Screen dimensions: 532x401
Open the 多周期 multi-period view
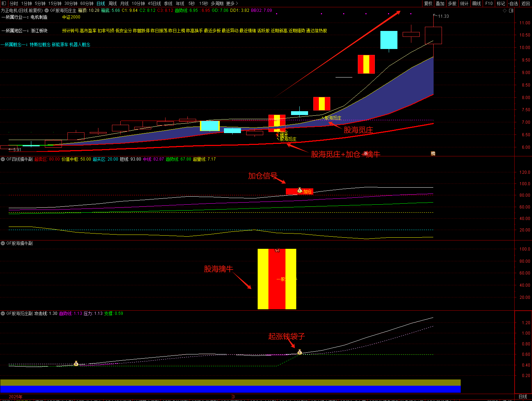point(217,3)
